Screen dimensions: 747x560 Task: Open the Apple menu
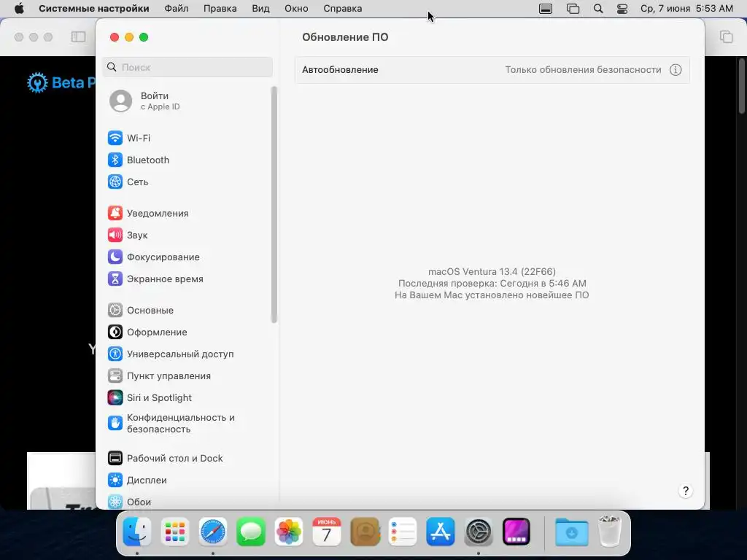(x=19, y=9)
